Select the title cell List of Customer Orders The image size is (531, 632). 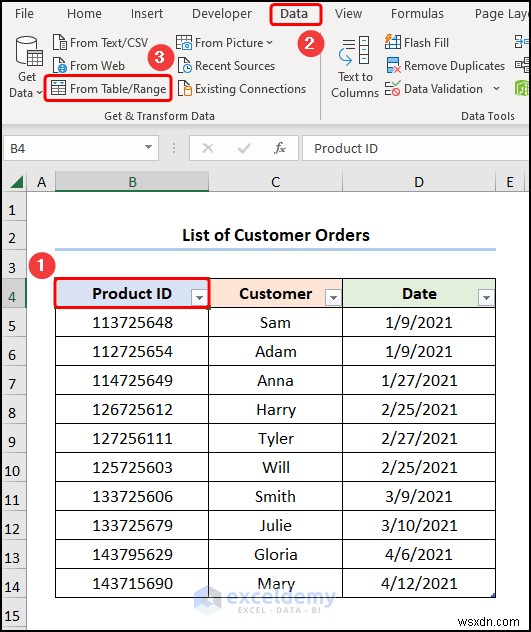point(275,235)
